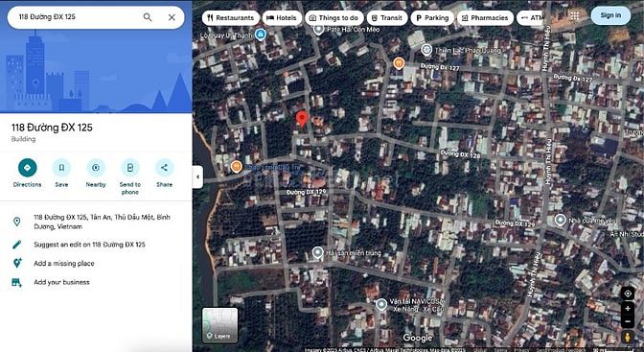Click Add a missing place
This screenshot has height=352, width=644.
pos(64,264)
